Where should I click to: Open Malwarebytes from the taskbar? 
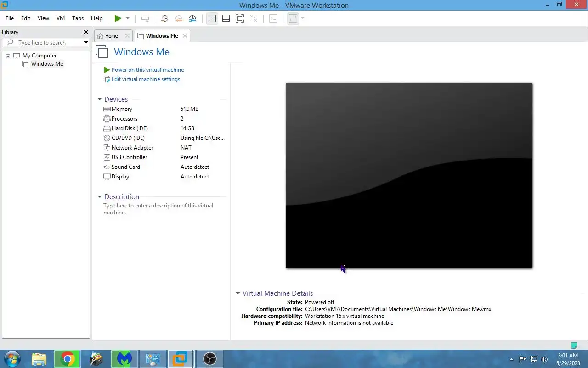[124, 359]
